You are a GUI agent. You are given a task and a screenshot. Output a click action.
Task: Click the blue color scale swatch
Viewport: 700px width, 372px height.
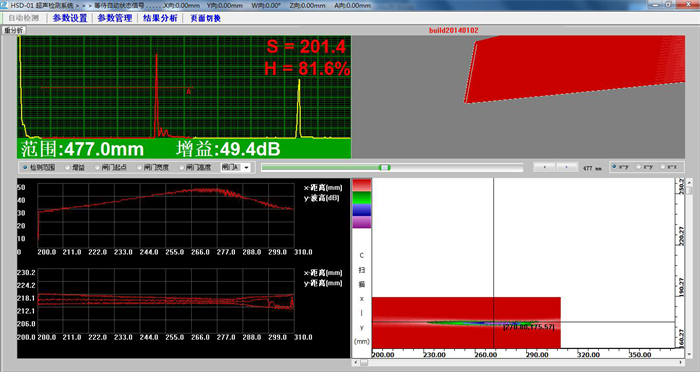click(362, 210)
